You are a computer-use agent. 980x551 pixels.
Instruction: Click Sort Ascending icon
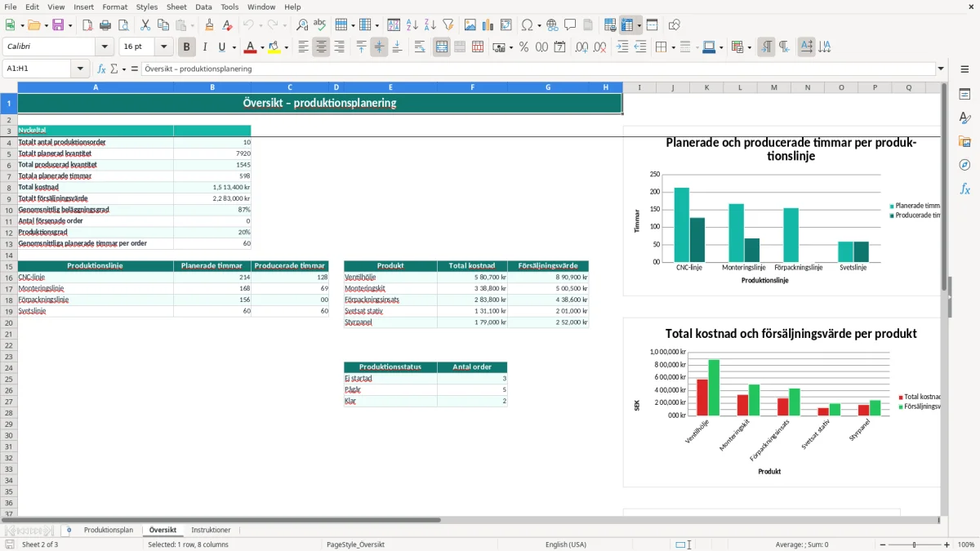coord(412,25)
